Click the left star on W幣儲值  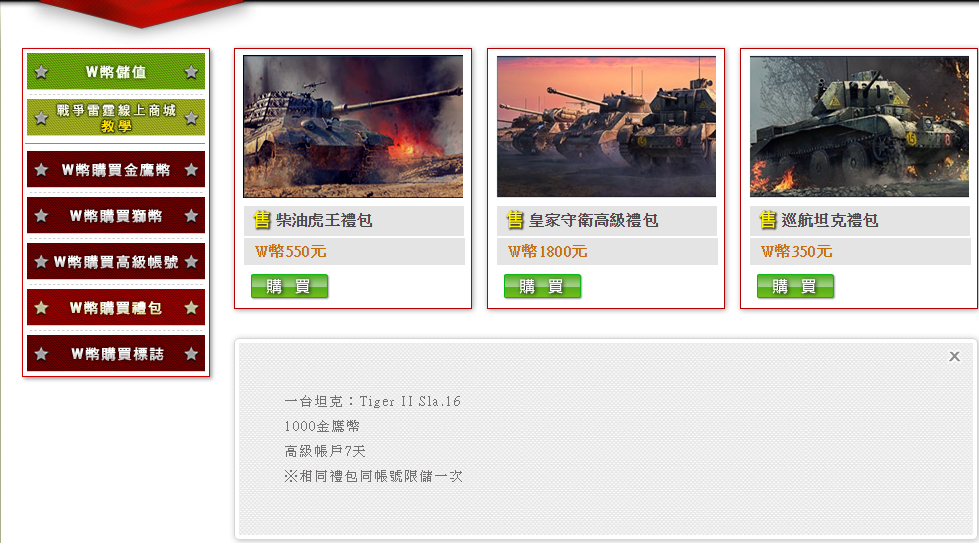tap(42, 72)
